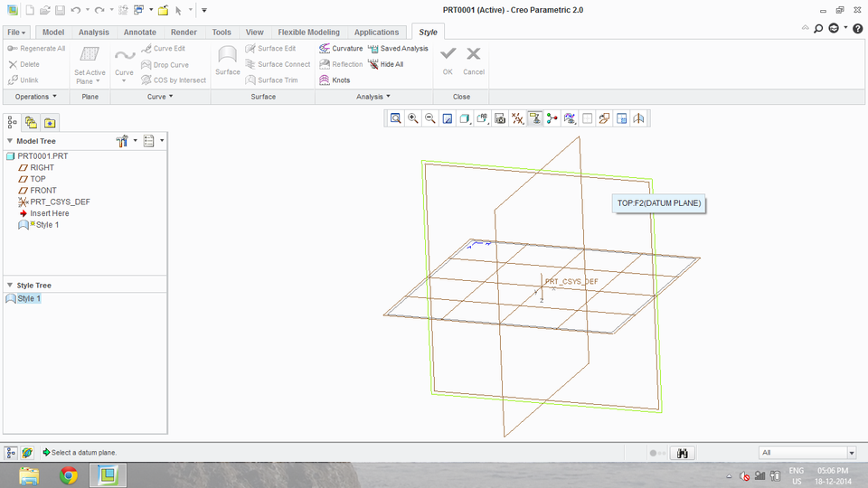Open the Favorites navigator tab

[50, 123]
